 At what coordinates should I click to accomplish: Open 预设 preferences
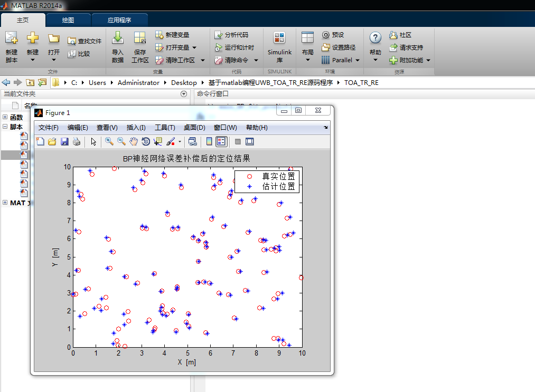[333, 35]
